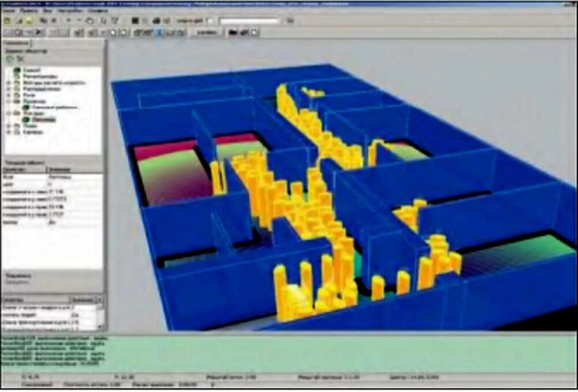Click the first line in the green log panel
578x392 pixels.
(x=54, y=338)
